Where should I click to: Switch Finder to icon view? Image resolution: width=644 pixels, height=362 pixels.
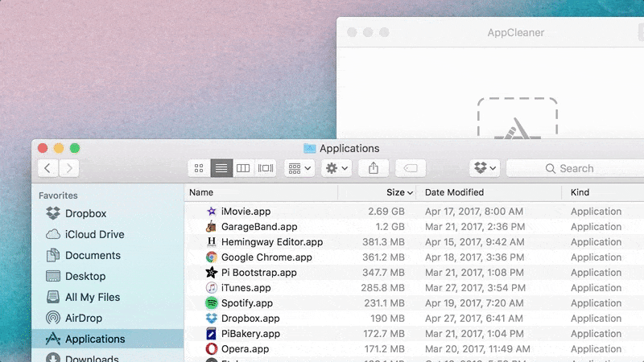pyautogui.click(x=199, y=168)
